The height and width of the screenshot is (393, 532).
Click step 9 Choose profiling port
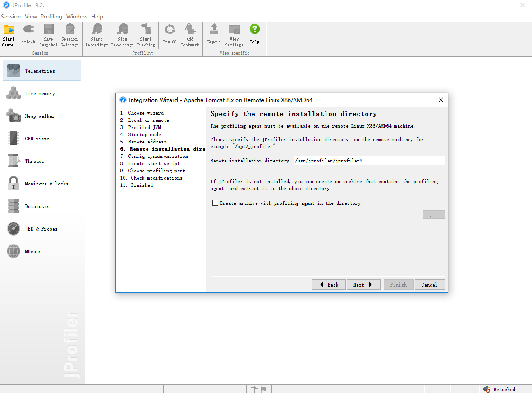tap(153, 171)
